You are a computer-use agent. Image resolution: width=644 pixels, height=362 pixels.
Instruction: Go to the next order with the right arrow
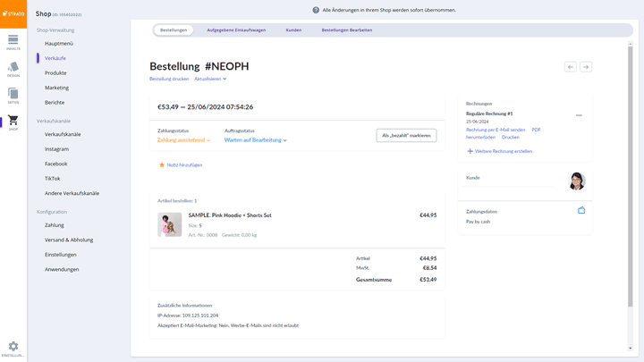586,67
